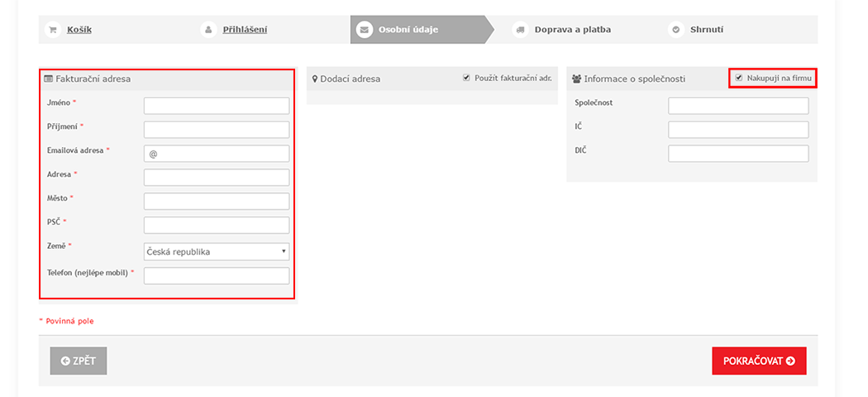The height and width of the screenshot is (397, 868).
Task: Click the shopping cart icon in Košík step
Action: pos(53,30)
